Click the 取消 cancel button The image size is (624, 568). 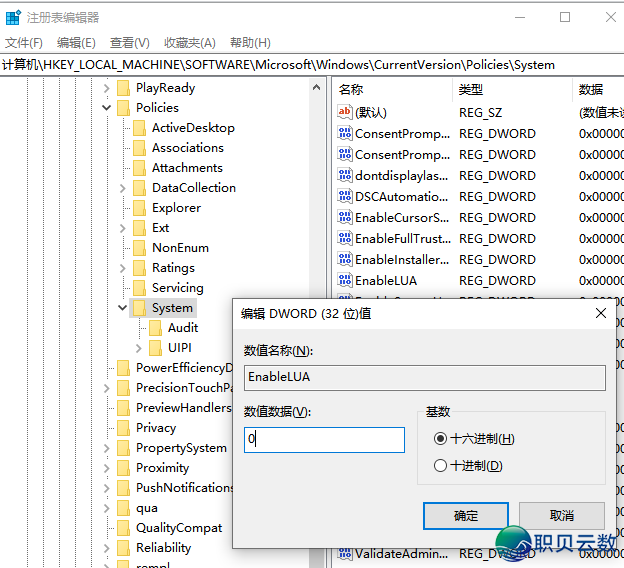point(561,516)
